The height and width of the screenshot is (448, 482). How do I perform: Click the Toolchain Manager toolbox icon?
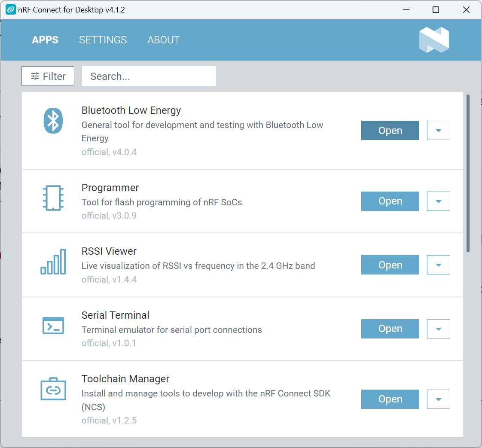pos(53,389)
